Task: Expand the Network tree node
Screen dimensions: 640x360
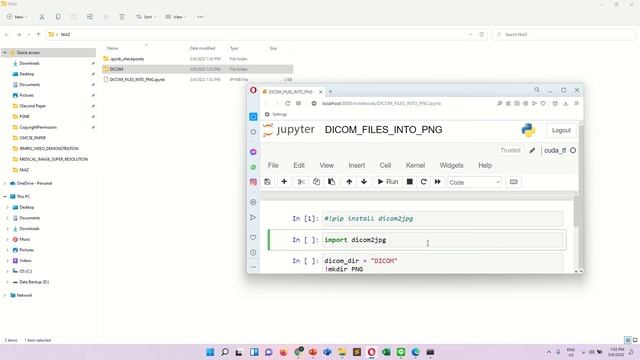Action: coord(5,295)
